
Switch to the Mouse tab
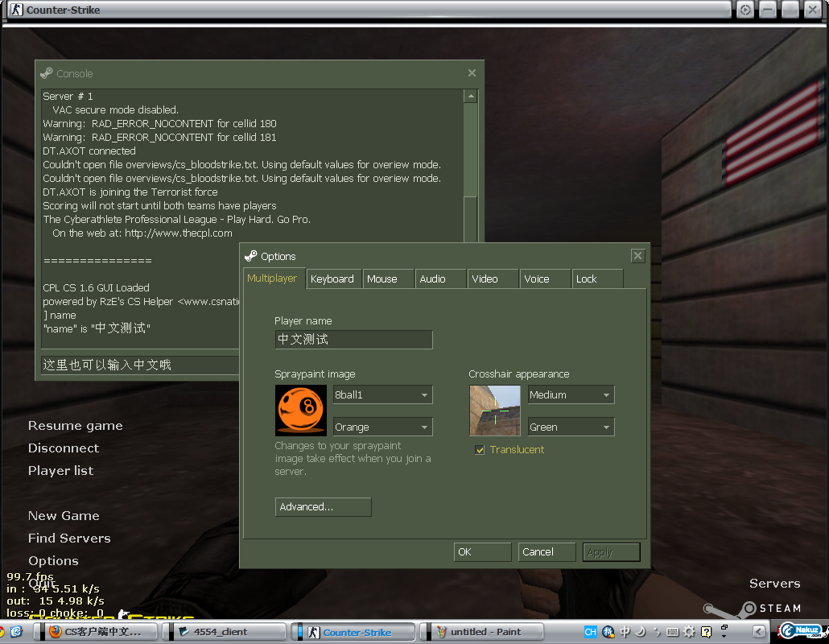tap(387, 279)
